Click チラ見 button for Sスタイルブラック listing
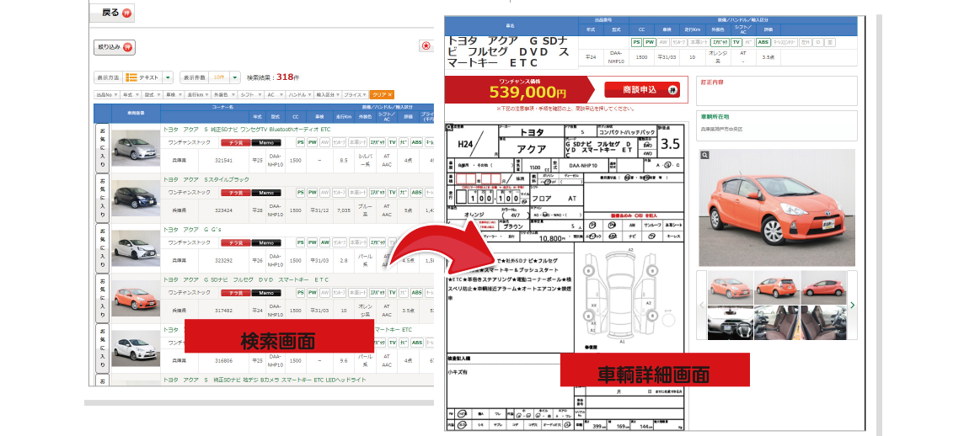This screenshot has height=436, width=980. tap(236, 193)
